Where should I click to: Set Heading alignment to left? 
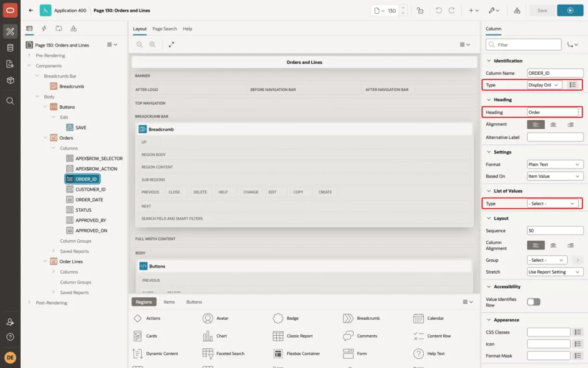[x=536, y=124]
